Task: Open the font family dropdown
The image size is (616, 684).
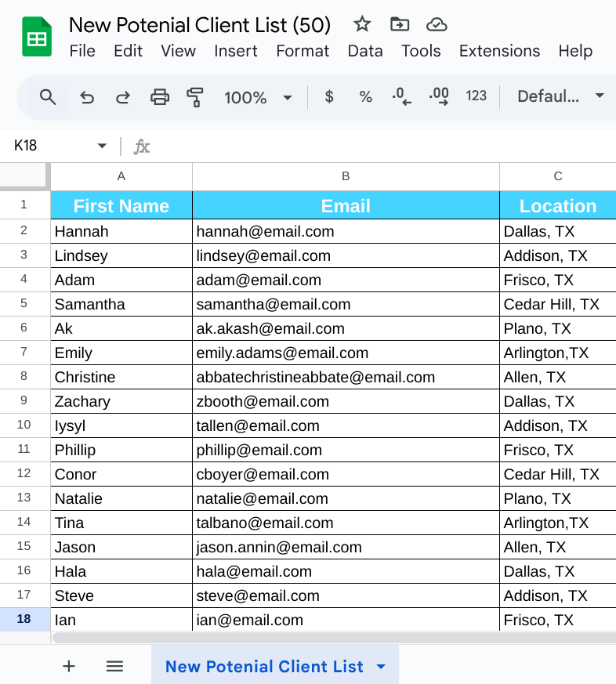Action: tap(560, 96)
